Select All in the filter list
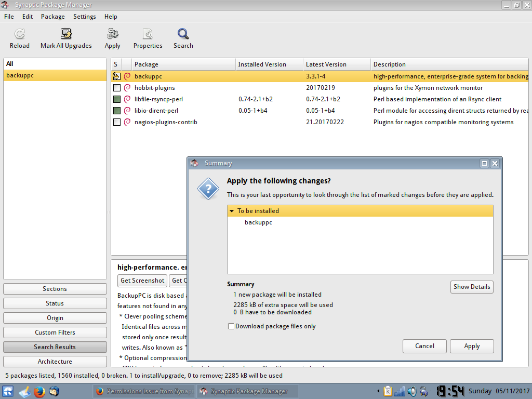The height and width of the screenshot is (399, 532). [x=55, y=64]
